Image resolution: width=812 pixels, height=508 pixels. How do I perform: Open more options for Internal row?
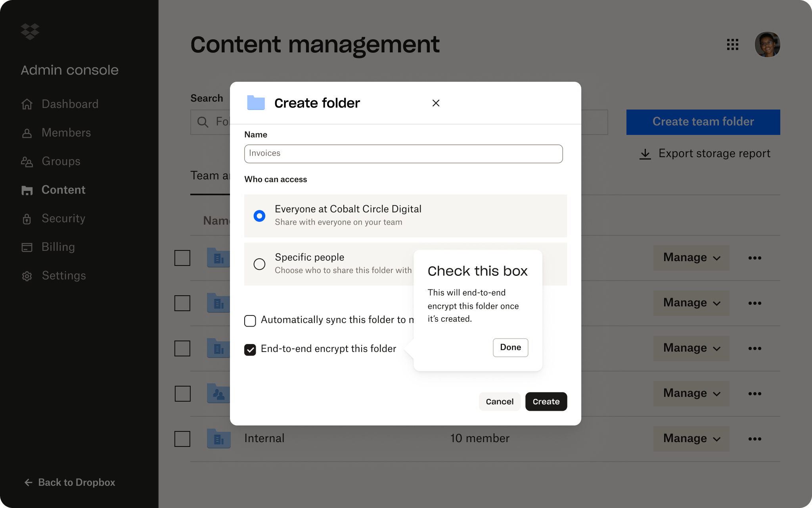(755, 439)
